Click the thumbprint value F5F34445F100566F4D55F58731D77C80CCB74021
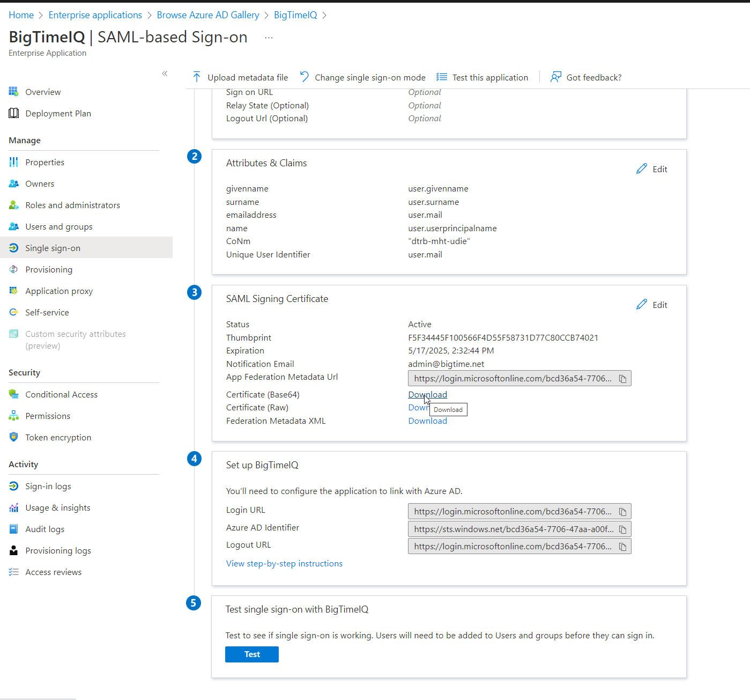The image size is (750, 700). pos(503,337)
